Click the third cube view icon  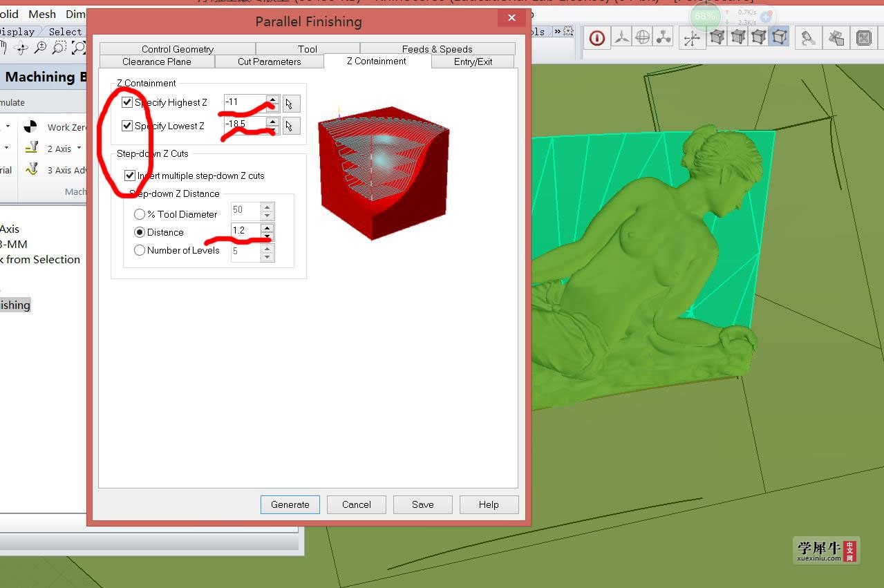point(758,37)
